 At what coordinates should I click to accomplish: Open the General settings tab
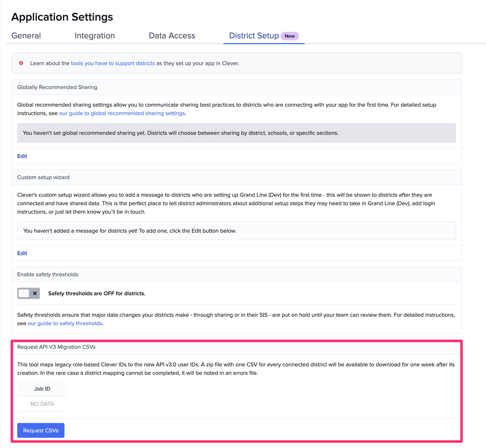click(26, 36)
